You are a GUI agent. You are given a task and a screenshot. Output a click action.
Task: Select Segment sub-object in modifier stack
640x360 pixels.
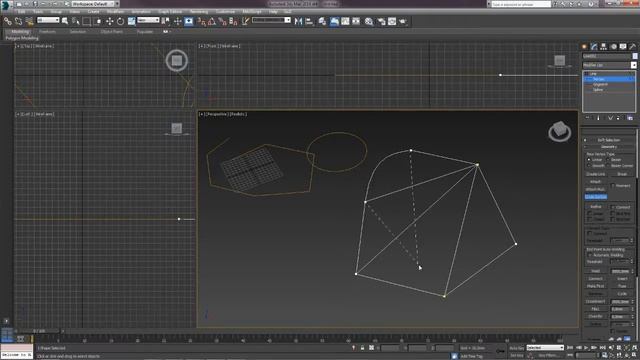click(x=600, y=84)
